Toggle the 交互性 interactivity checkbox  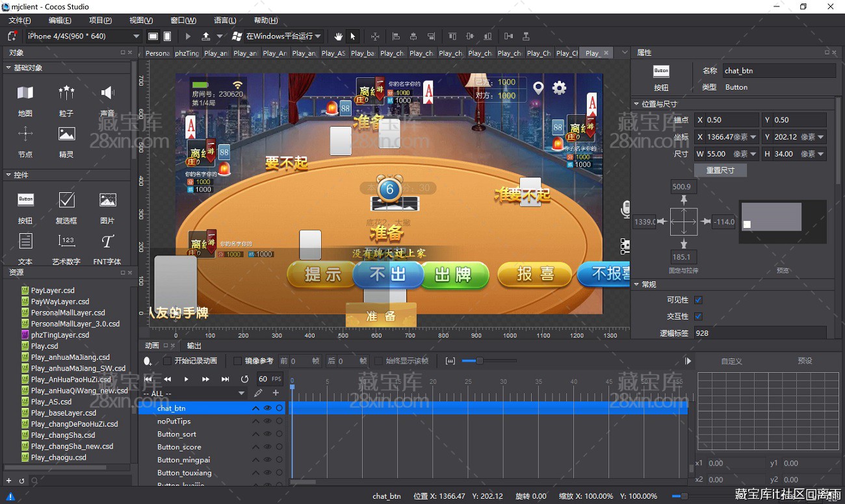click(x=698, y=316)
